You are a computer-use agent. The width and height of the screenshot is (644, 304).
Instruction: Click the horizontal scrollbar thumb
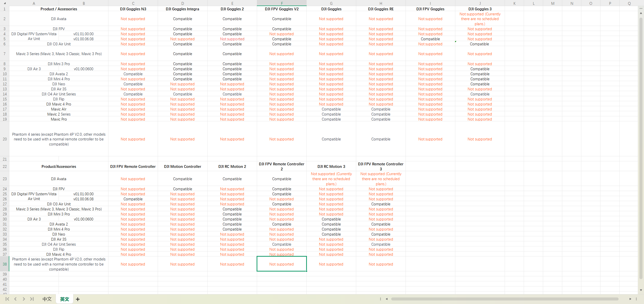(504, 299)
